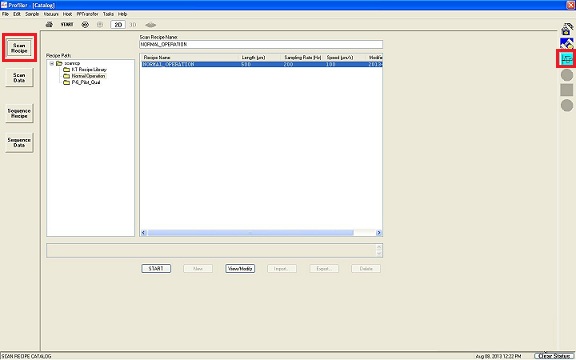Click the diamond-shaped icon beside 3D
The image size is (576, 360).
pos(151,25)
